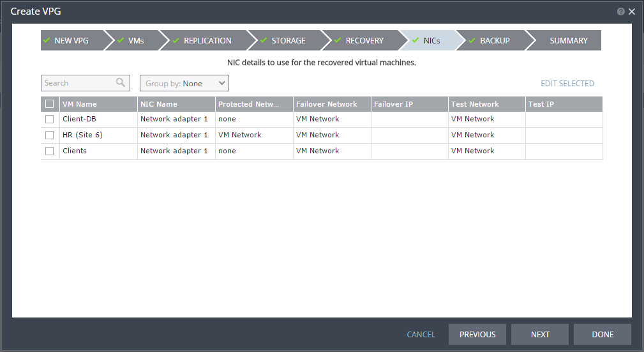Open the Group by dropdown
Screen dimensions: 644x352
[184, 83]
